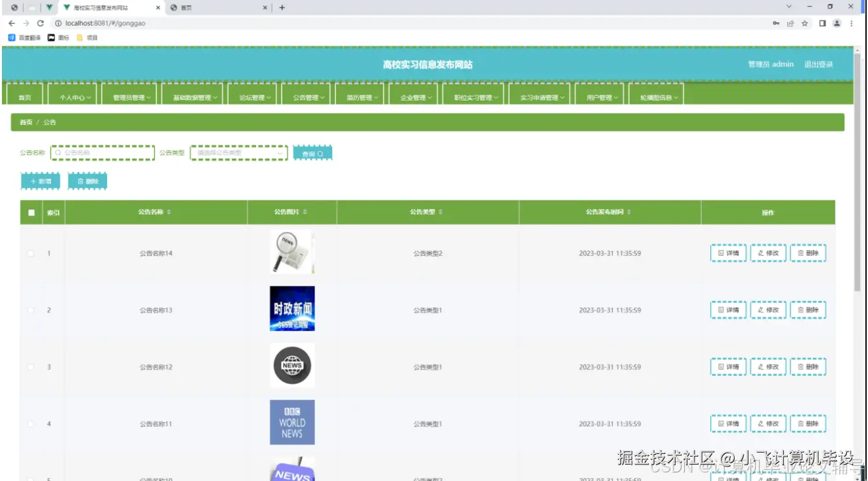Click 修改 for 公告名称13
This screenshot has height=481, width=868.
(768, 310)
